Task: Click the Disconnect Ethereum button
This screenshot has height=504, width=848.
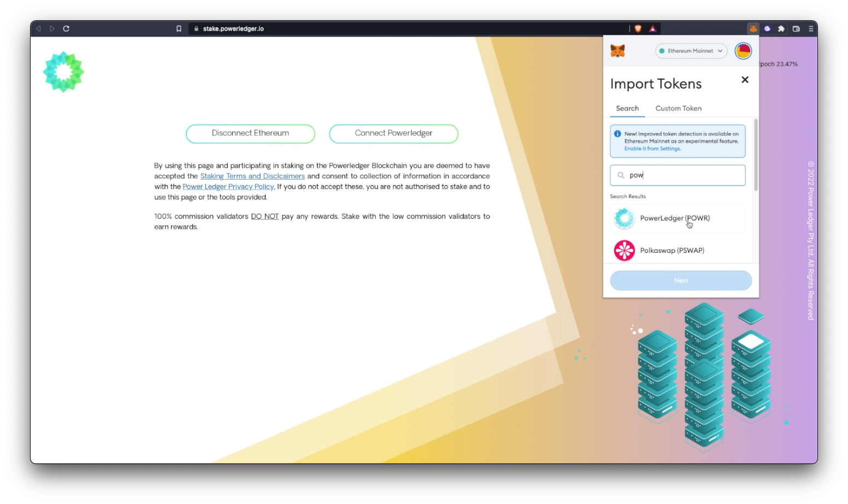Action: [250, 133]
